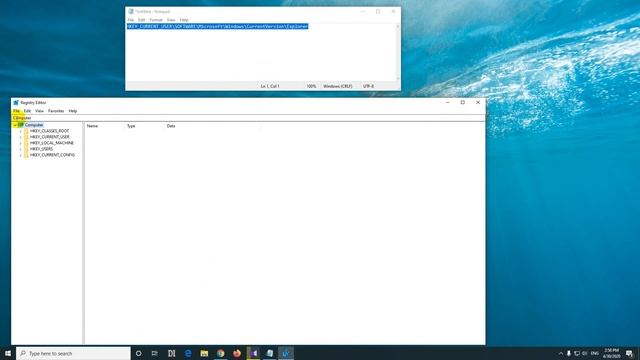Select the HKEY_LOCAL_MACHINE tree item
Viewport: 640px width, 360px height.
(52, 143)
